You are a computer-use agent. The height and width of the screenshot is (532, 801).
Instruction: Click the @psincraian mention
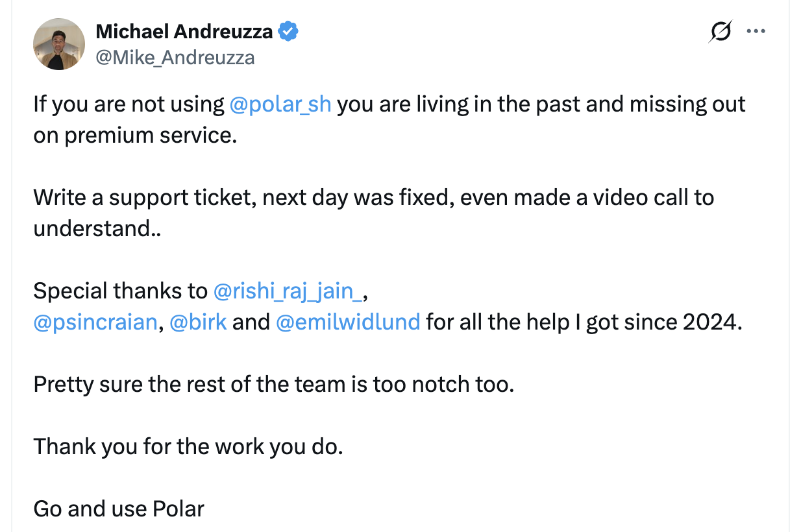point(95,322)
